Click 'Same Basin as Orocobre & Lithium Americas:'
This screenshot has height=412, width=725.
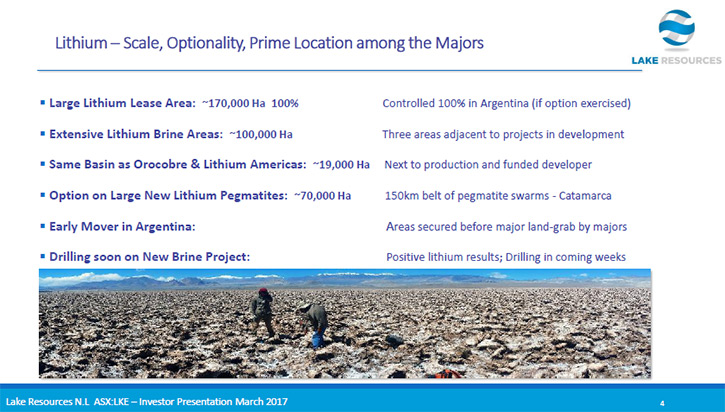pyautogui.click(x=178, y=165)
